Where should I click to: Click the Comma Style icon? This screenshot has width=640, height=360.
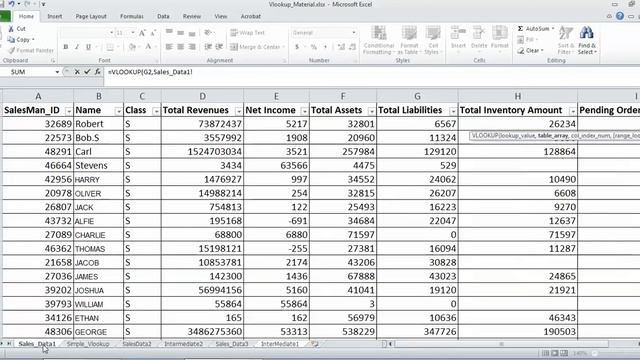coord(325,47)
